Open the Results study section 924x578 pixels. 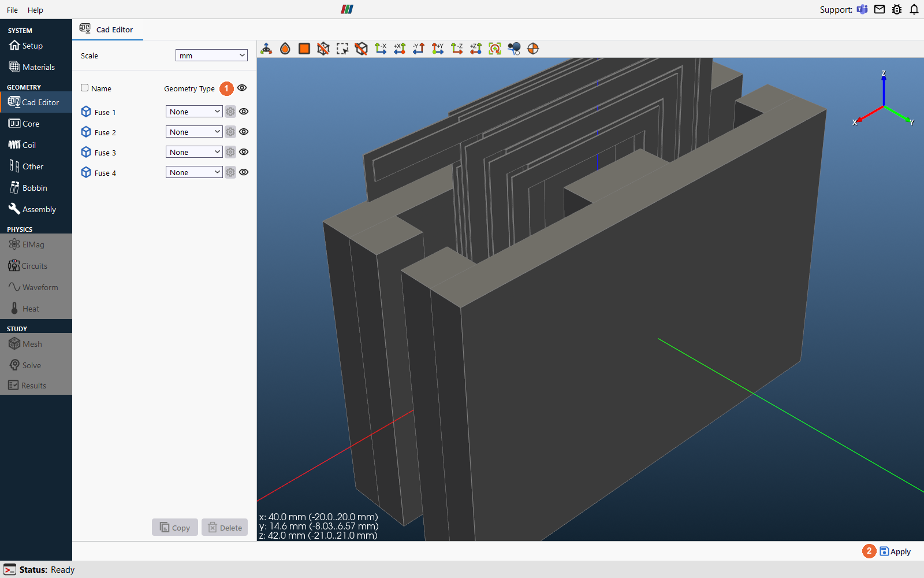tap(36, 386)
